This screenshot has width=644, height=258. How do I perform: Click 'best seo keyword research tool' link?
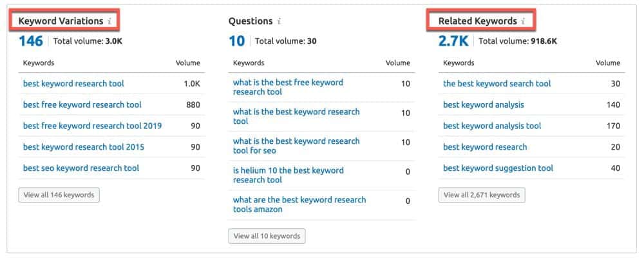[x=81, y=168]
